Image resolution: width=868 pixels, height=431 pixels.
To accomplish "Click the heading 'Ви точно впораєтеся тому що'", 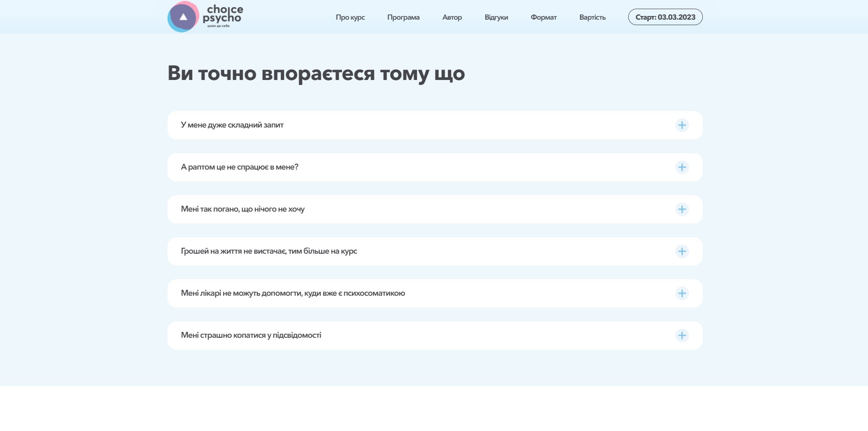I will (316, 74).
